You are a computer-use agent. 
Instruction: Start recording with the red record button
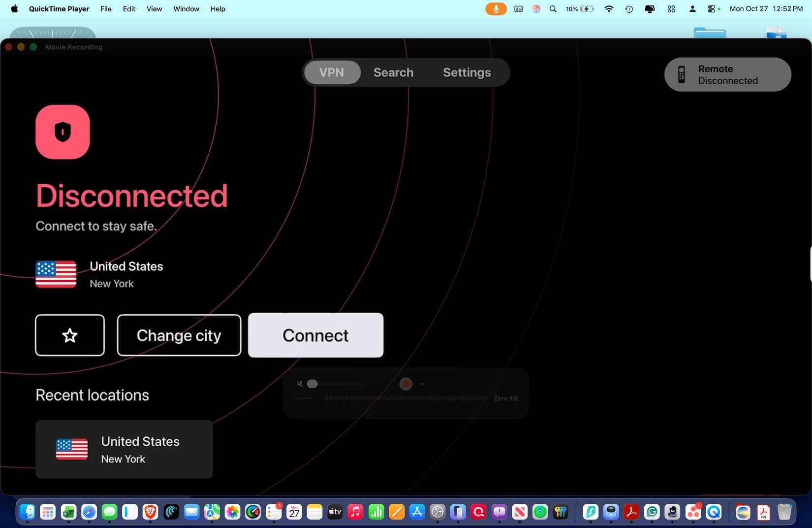(x=405, y=384)
